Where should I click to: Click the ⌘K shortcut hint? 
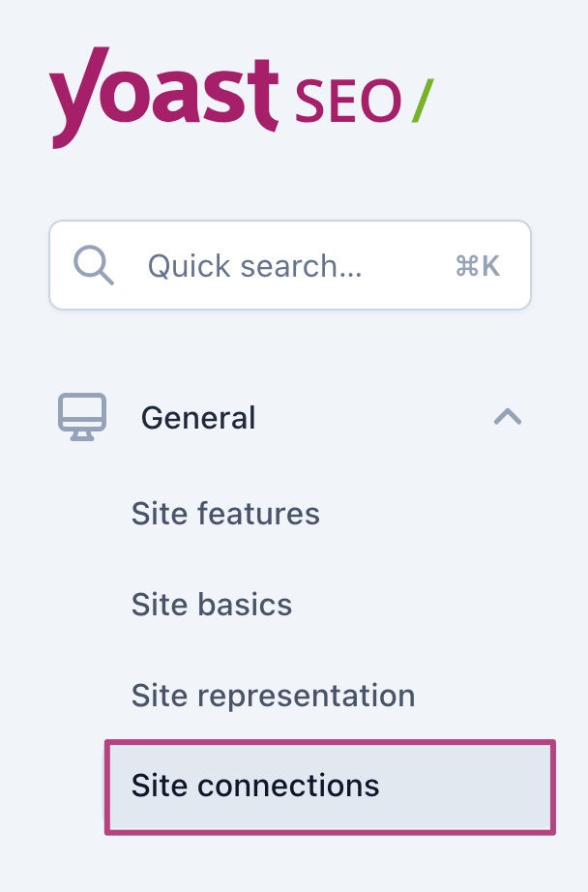[x=477, y=267]
